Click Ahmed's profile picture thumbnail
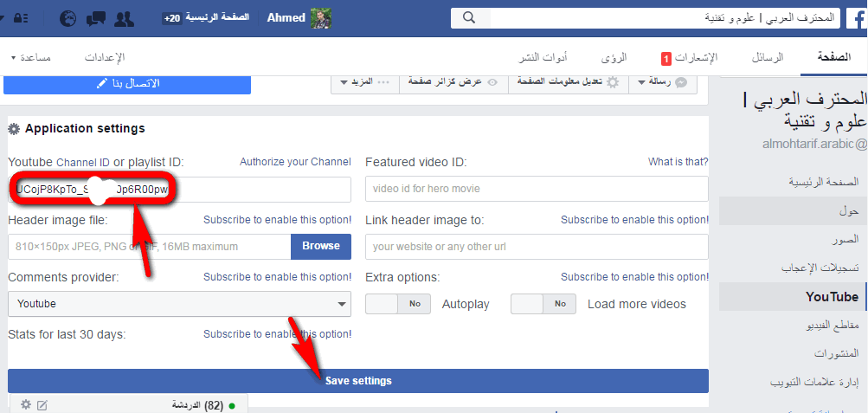The height and width of the screenshot is (413, 868). 321,17
